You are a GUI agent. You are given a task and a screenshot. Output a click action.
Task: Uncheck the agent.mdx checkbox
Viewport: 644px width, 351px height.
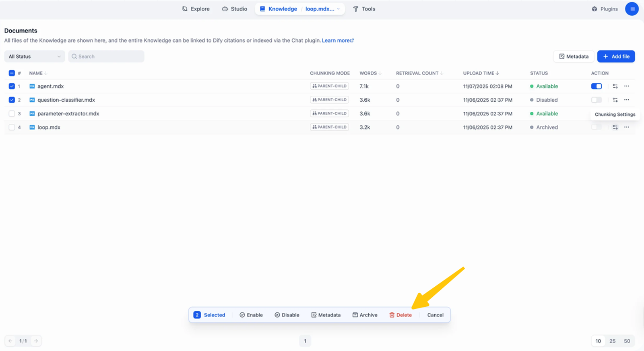pos(12,86)
